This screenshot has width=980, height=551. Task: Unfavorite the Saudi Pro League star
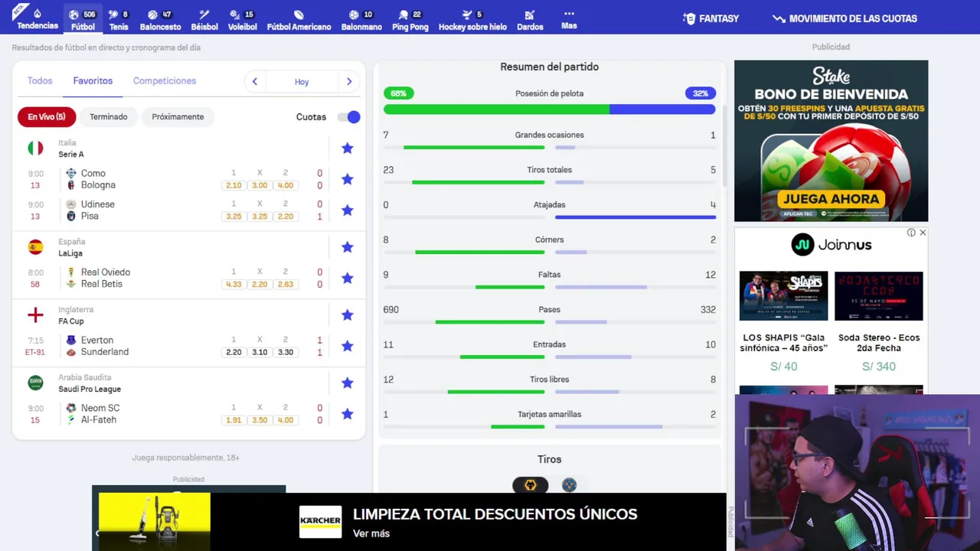pos(347,383)
